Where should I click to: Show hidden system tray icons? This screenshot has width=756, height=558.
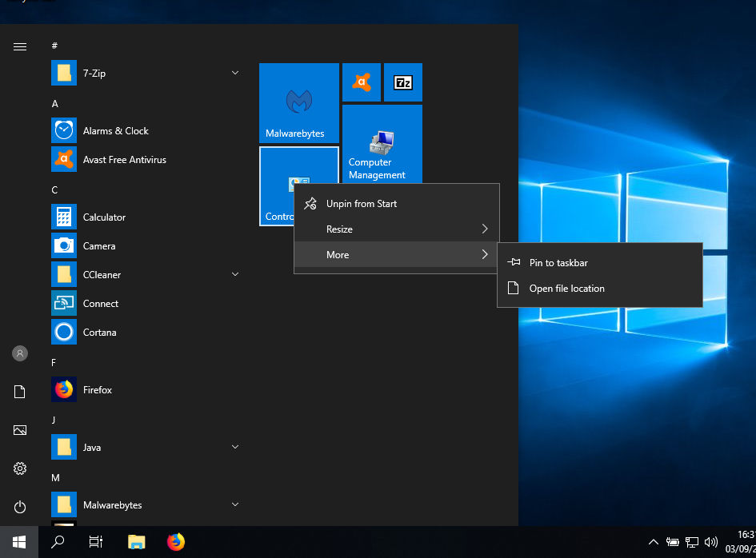tap(654, 542)
